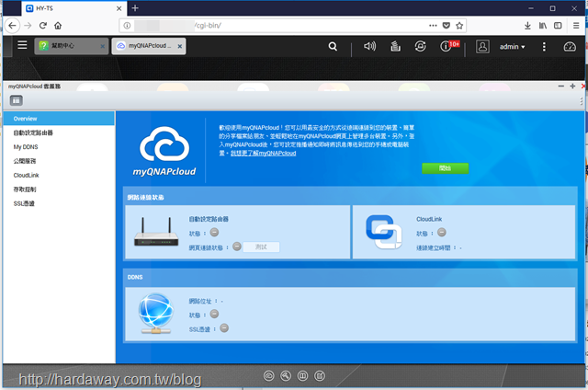Open CloudLink in the sidebar
588x390 pixels.
tap(59, 176)
